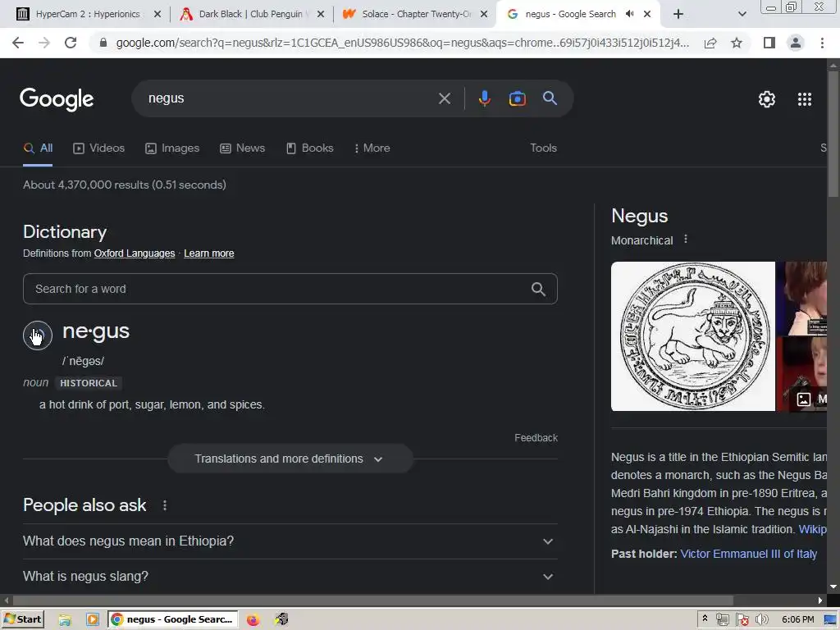Submit search with the blue magnifier

tap(550, 98)
